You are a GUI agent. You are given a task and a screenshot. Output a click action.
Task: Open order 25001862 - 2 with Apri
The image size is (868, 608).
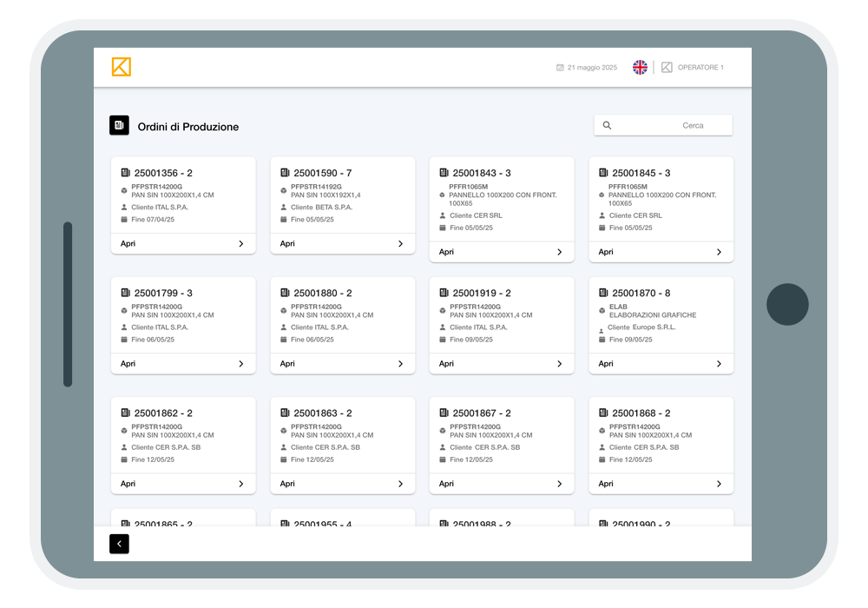(x=128, y=484)
